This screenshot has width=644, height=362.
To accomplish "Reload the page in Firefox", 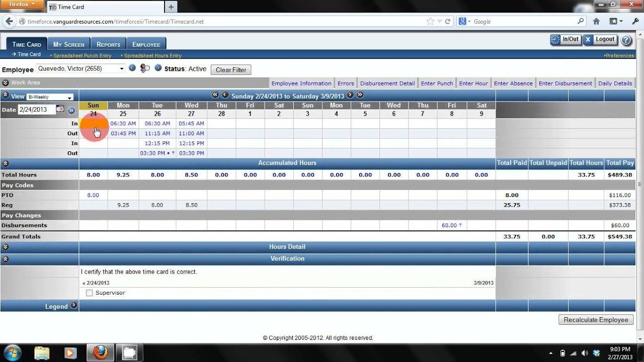I will click(x=447, y=22).
